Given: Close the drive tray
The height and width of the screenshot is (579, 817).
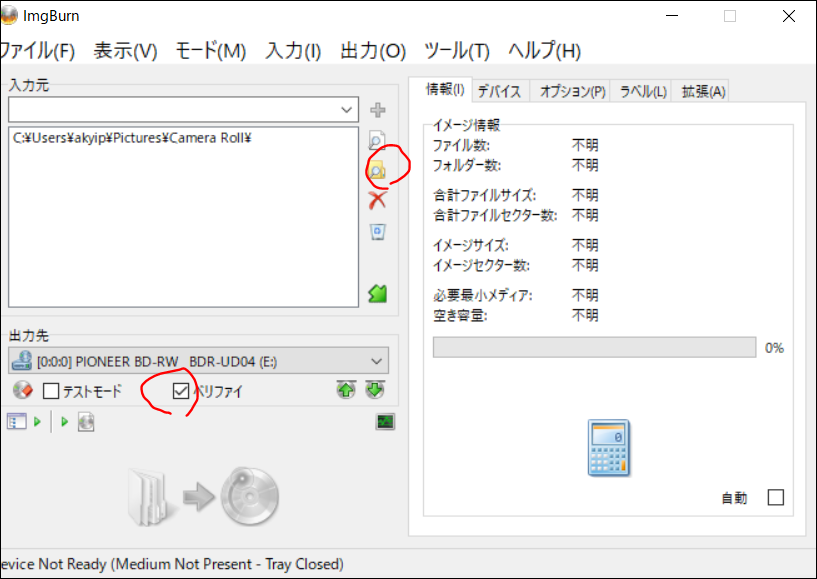Looking at the screenshot, I should (x=374, y=389).
